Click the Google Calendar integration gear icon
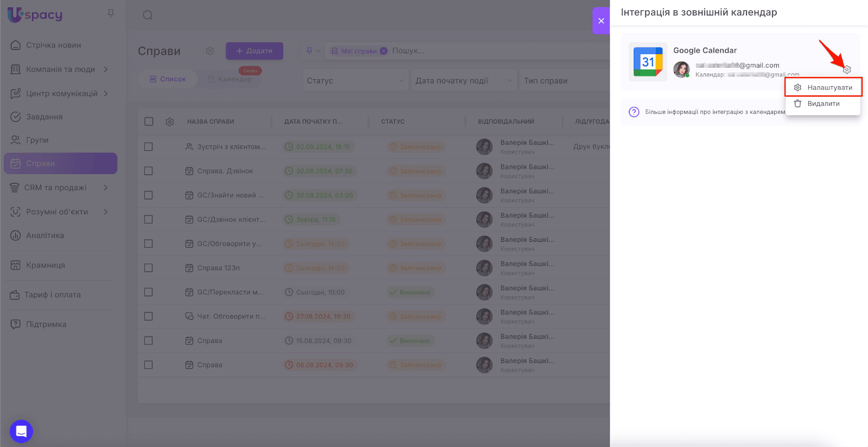 [847, 69]
